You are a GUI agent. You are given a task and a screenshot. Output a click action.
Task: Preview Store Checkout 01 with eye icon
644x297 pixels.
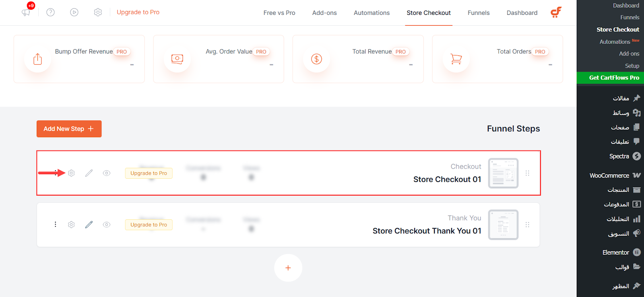point(107,173)
